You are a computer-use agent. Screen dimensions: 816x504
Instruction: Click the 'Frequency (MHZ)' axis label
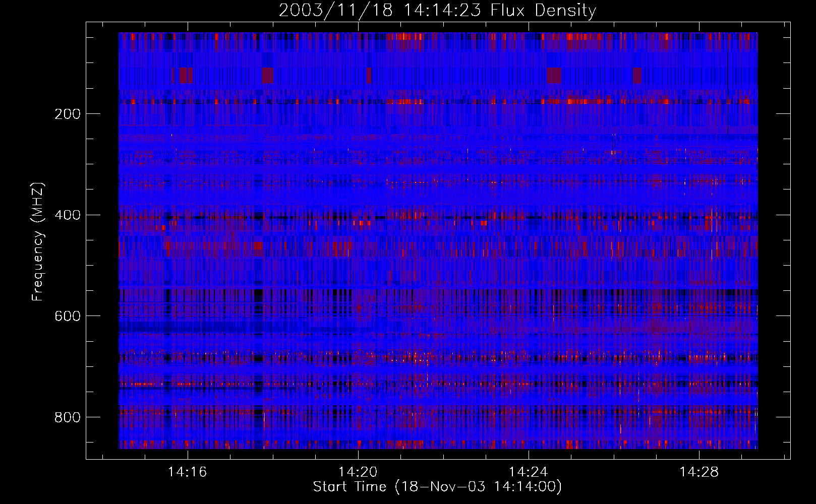point(38,242)
